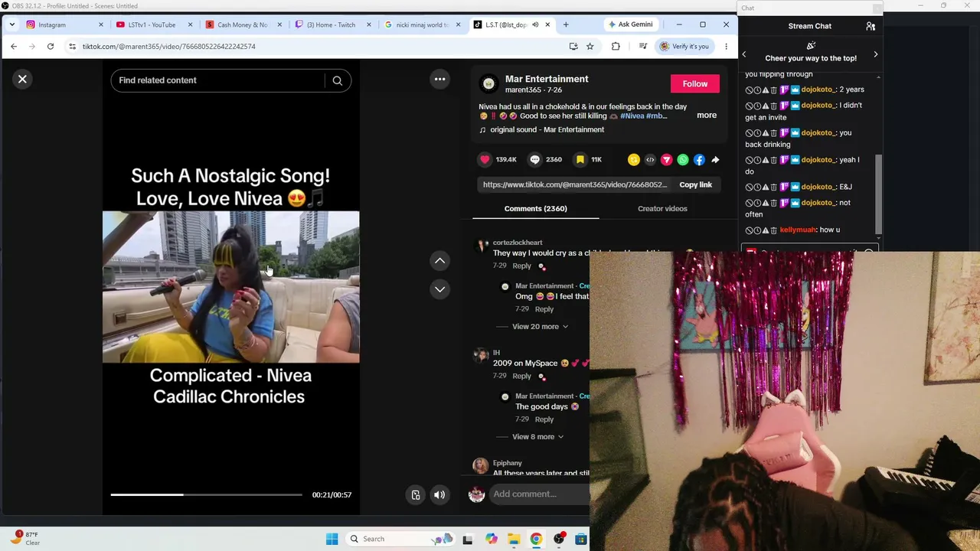Search using the magnifier in Find related content

337,80
